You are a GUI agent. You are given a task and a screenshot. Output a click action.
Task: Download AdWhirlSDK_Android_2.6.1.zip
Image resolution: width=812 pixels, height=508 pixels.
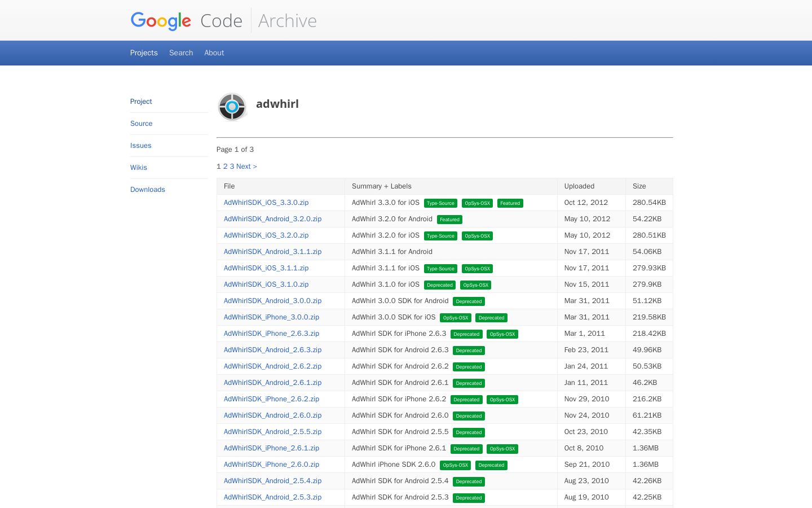click(273, 383)
